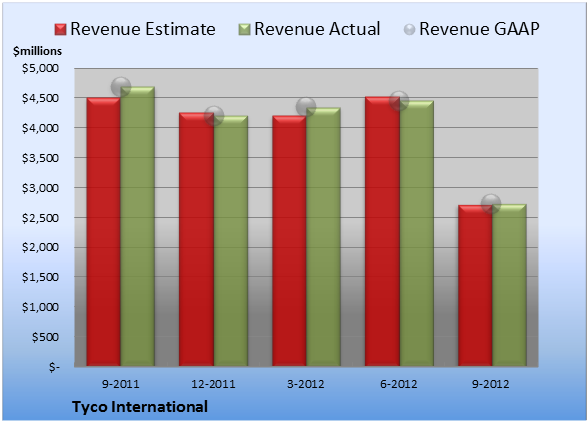588x422 pixels.
Task: Click the Tyco International chart title
Action: pyautogui.click(x=140, y=407)
